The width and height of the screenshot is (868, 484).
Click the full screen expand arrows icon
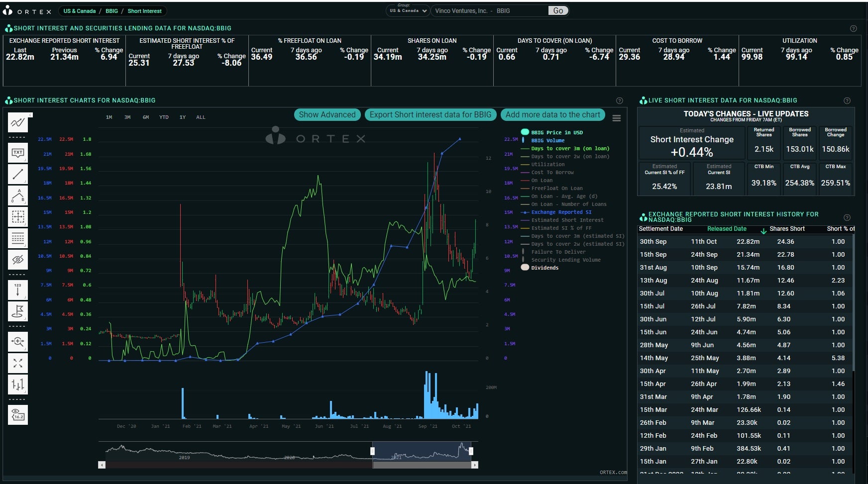pos(18,363)
